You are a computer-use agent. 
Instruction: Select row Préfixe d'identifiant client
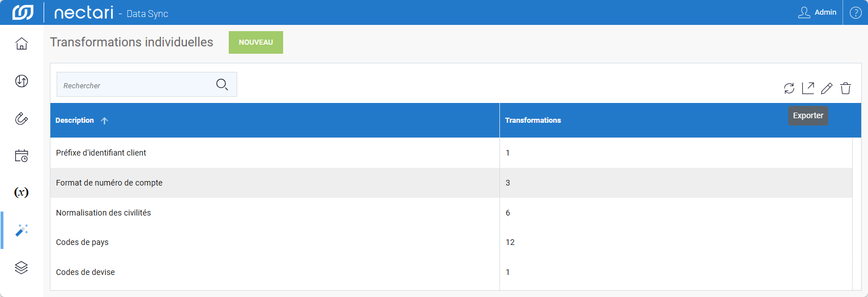click(x=451, y=153)
